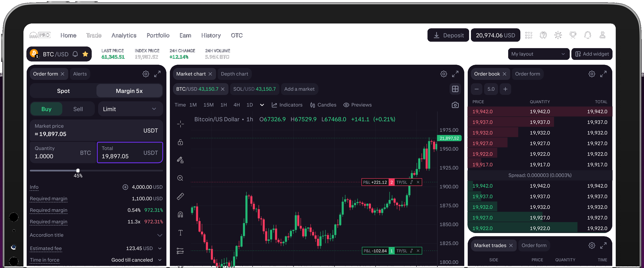Expand Market trades panel to fullscreen
The width and height of the screenshot is (644, 268).
click(604, 245)
